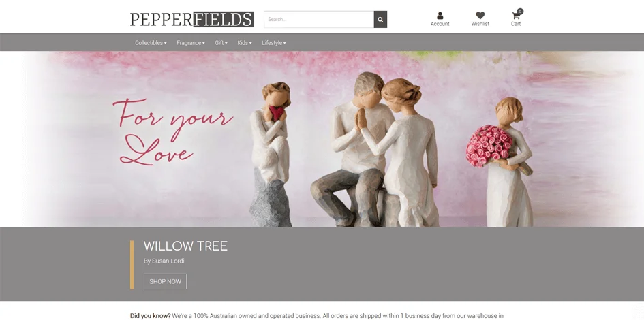This screenshot has height=320, width=644.
Task: Expand the Fragrance dropdown menu
Action: (191, 43)
